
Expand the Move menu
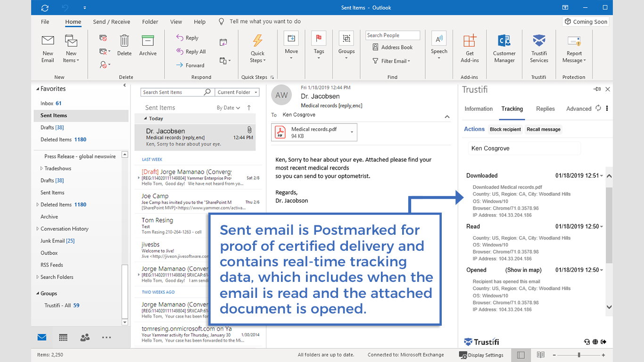coord(291,46)
